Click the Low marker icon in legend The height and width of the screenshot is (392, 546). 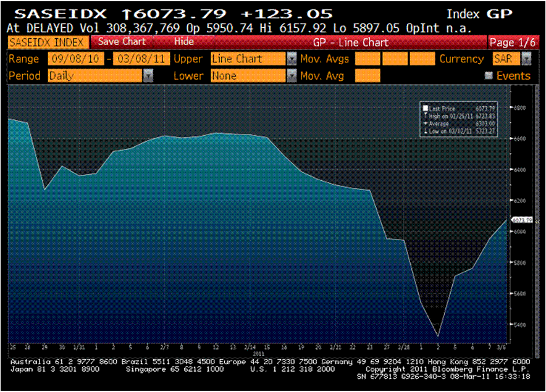pos(425,131)
